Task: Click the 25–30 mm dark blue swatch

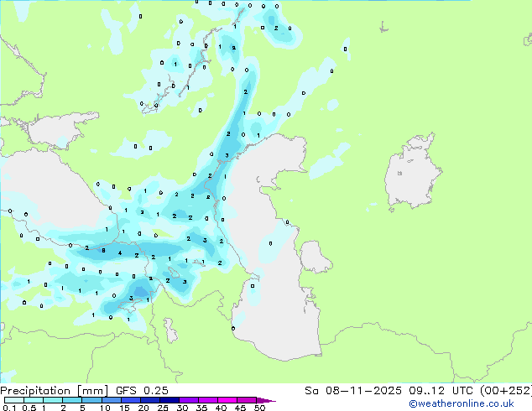Action: [x=169, y=400]
